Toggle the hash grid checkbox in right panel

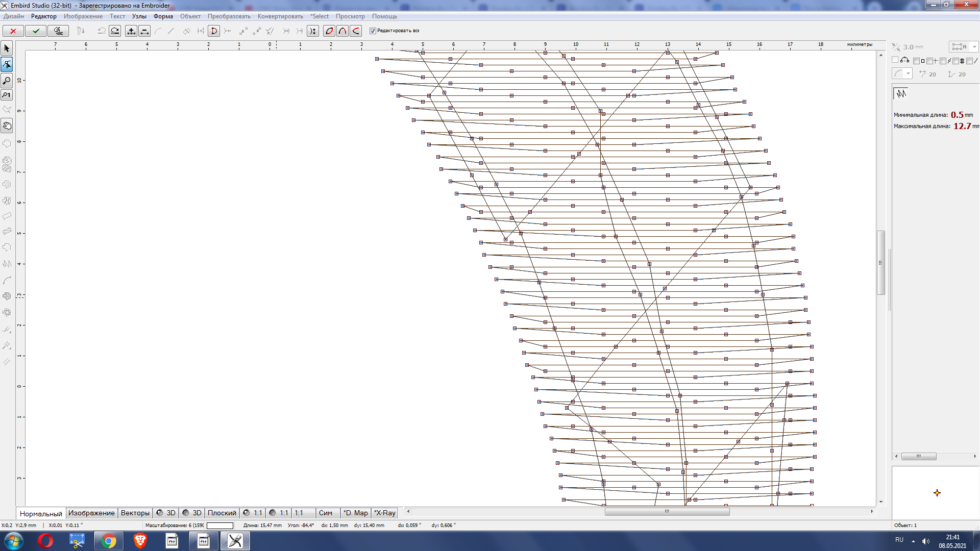(955, 61)
